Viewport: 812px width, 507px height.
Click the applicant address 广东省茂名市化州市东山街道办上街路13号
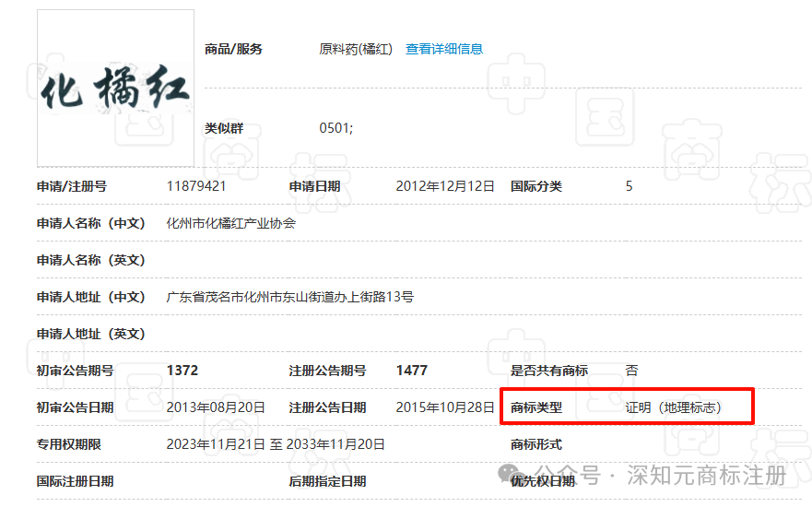point(290,297)
